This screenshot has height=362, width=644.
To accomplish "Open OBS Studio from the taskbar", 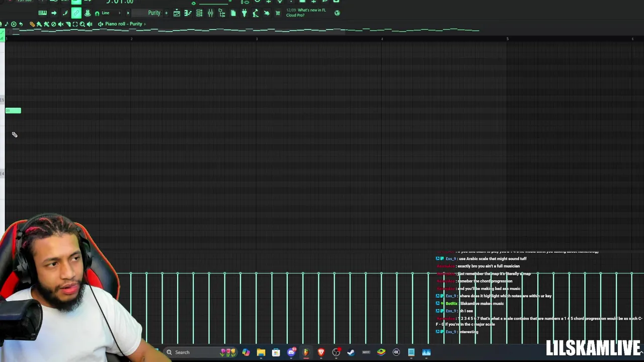I will click(336, 352).
